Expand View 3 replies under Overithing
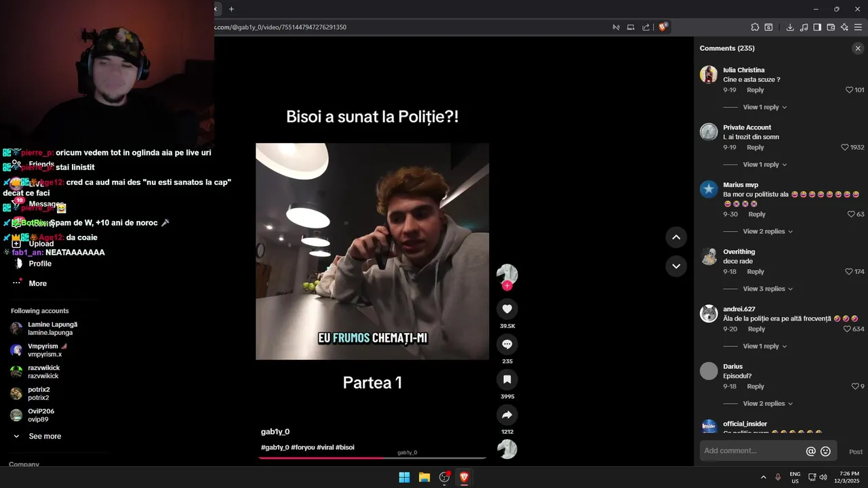868x488 pixels. click(768, 289)
